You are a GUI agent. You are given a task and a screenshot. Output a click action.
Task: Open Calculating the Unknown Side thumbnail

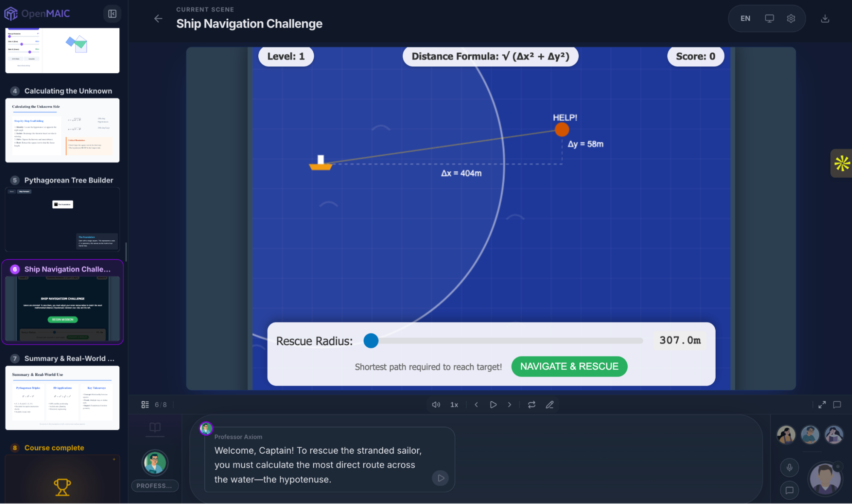(x=62, y=130)
